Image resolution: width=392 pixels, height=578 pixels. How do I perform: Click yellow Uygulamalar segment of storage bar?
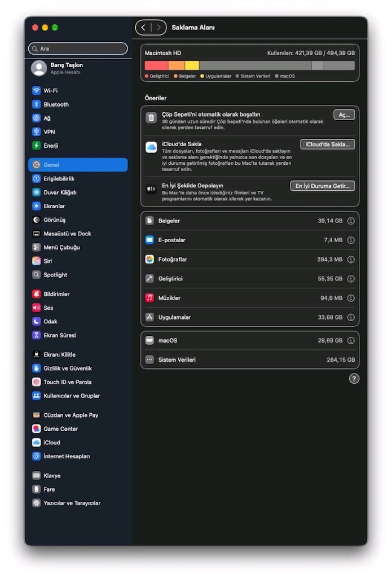point(192,65)
